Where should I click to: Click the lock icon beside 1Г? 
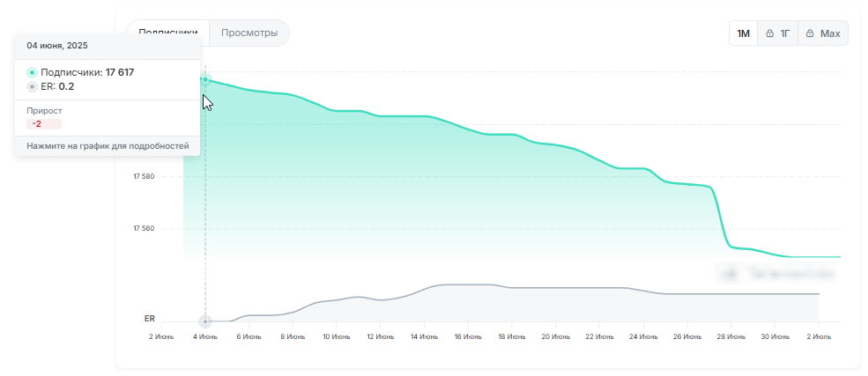pos(769,33)
